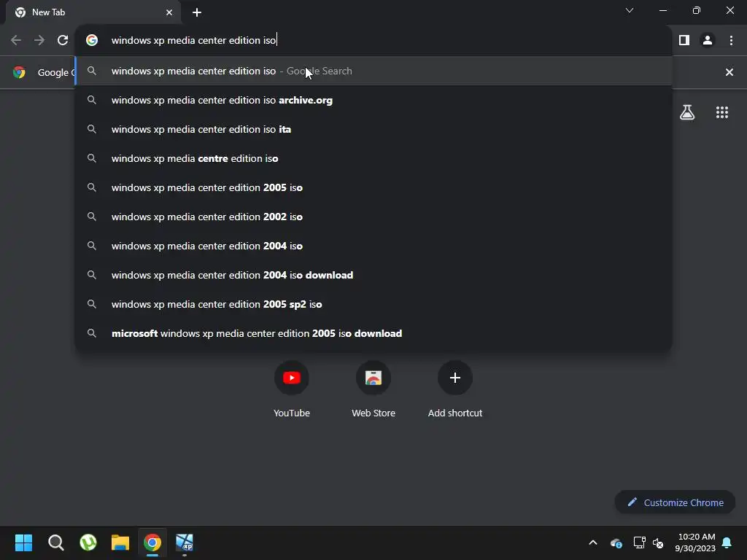Image resolution: width=747 pixels, height=560 pixels.
Task: Click the browser forward arrow
Action: click(x=39, y=41)
